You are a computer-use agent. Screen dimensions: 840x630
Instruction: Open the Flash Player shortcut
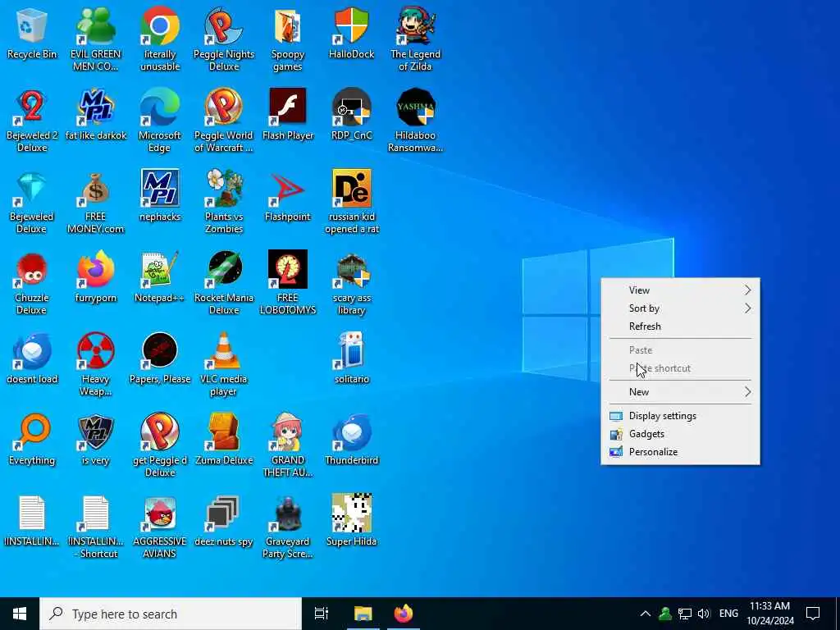[x=288, y=115]
